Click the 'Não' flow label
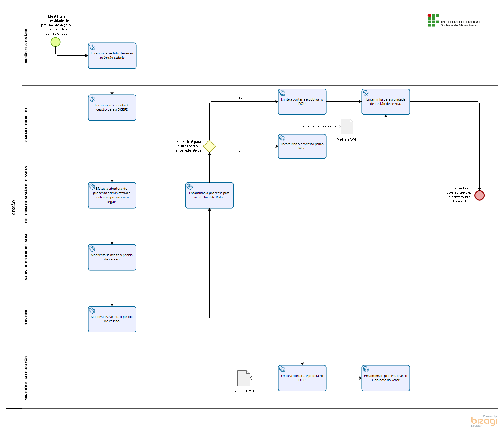The image size is (504, 437). 239,97
